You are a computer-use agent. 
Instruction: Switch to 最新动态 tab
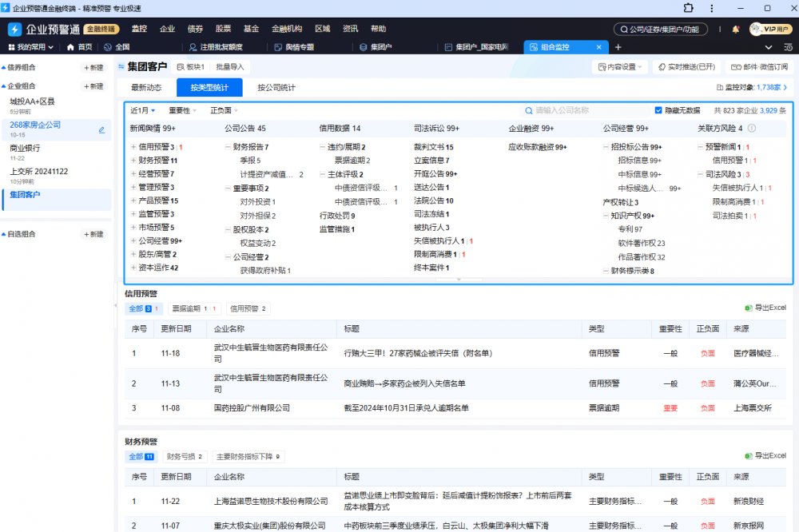(146, 87)
